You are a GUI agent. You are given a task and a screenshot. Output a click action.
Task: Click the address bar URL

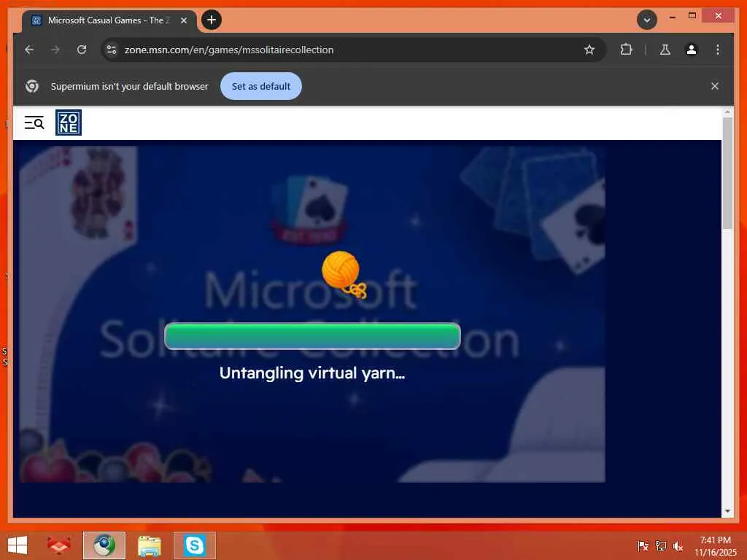(228, 50)
